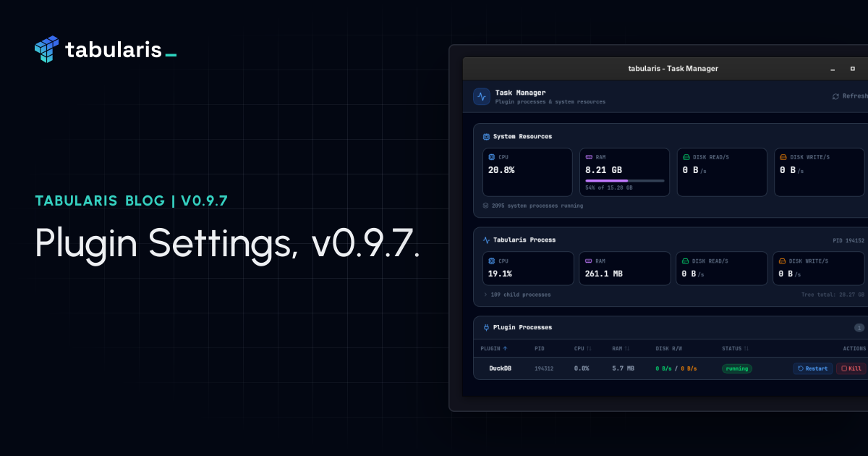Image resolution: width=868 pixels, height=456 pixels.
Task: Click the 54% of 15.28 GB text
Action: coord(609,187)
